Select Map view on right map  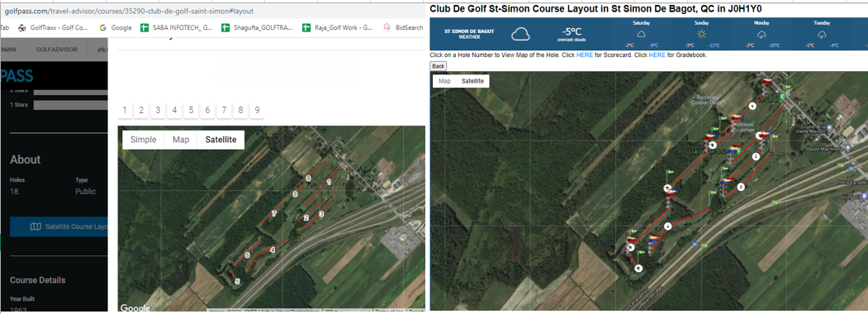[444, 81]
